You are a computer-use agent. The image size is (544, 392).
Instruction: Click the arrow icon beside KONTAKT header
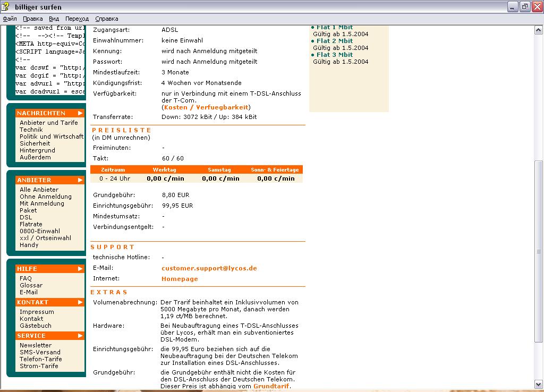[x=80, y=302]
